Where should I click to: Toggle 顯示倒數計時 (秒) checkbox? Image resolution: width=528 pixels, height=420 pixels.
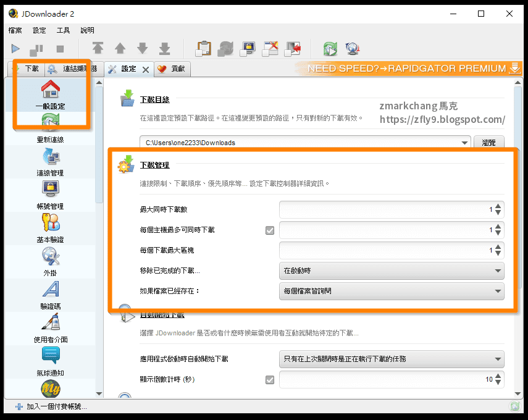(270, 380)
